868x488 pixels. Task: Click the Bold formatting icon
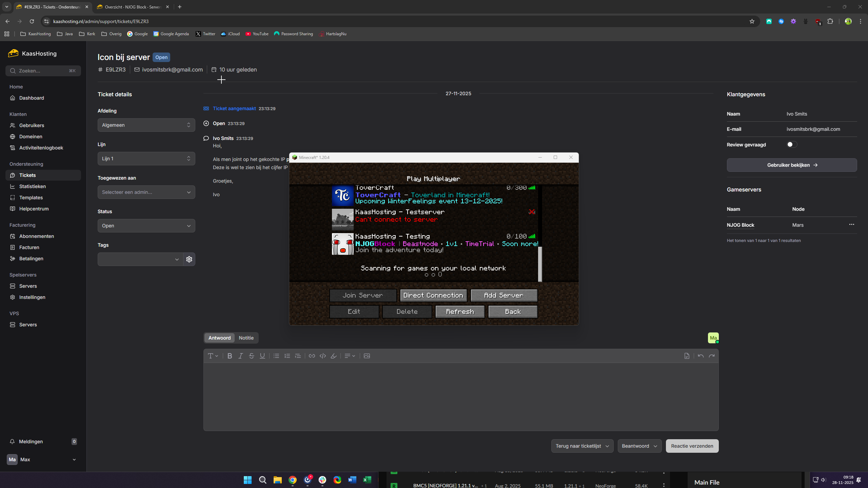click(x=230, y=356)
